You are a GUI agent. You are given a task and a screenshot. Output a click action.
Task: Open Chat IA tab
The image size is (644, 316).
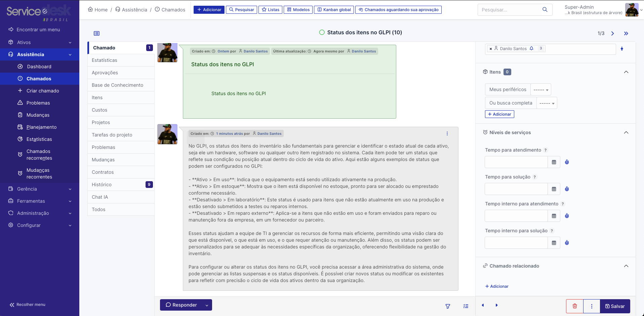coord(121,197)
